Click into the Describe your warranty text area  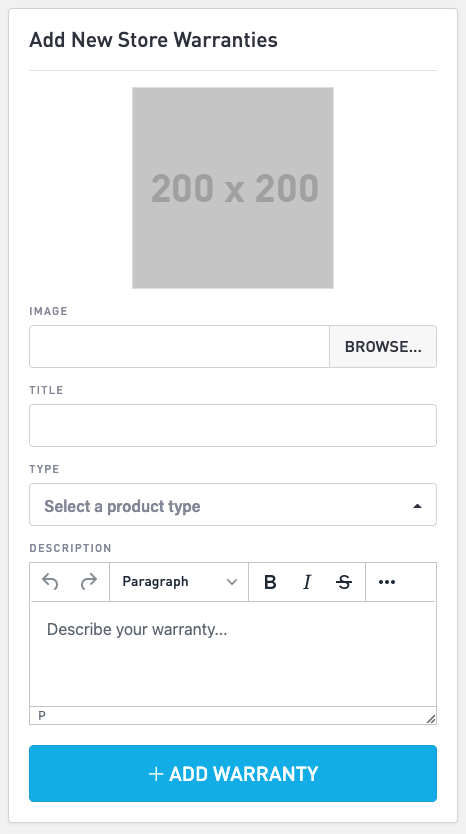tap(233, 654)
